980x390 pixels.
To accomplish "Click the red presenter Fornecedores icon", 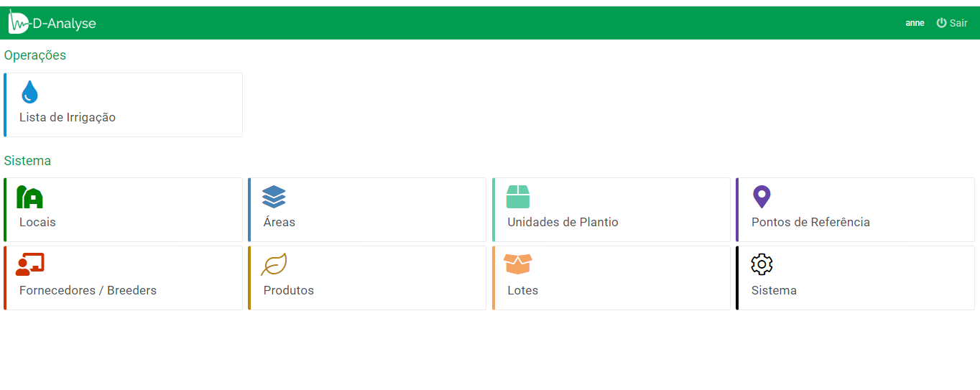I will click(30, 265).
